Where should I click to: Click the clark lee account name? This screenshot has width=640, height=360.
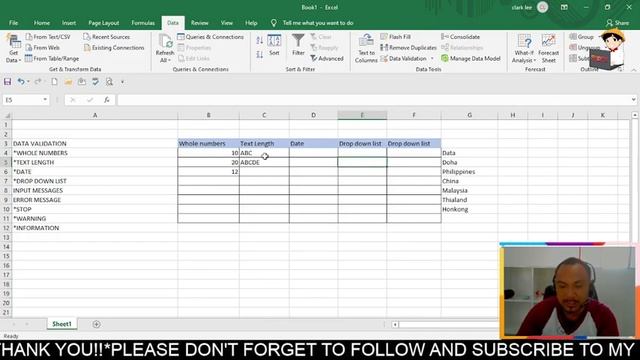click(522, 7)
